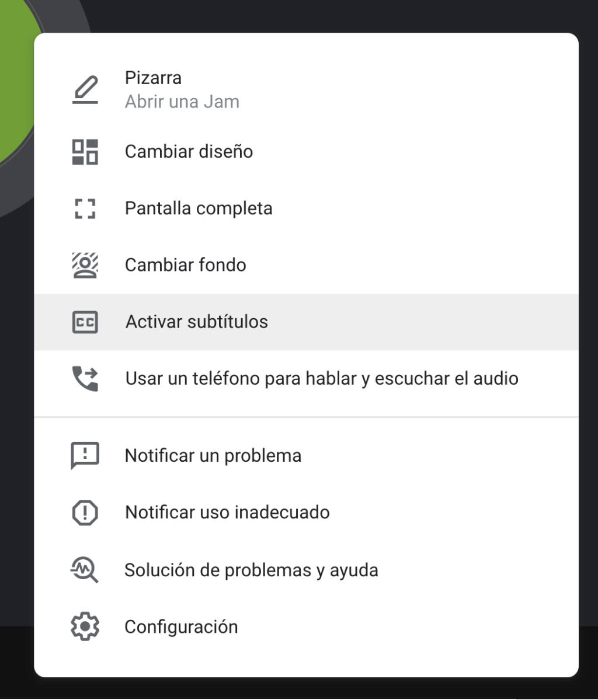
Task: Click the phone audio icon
Action: 85,378
